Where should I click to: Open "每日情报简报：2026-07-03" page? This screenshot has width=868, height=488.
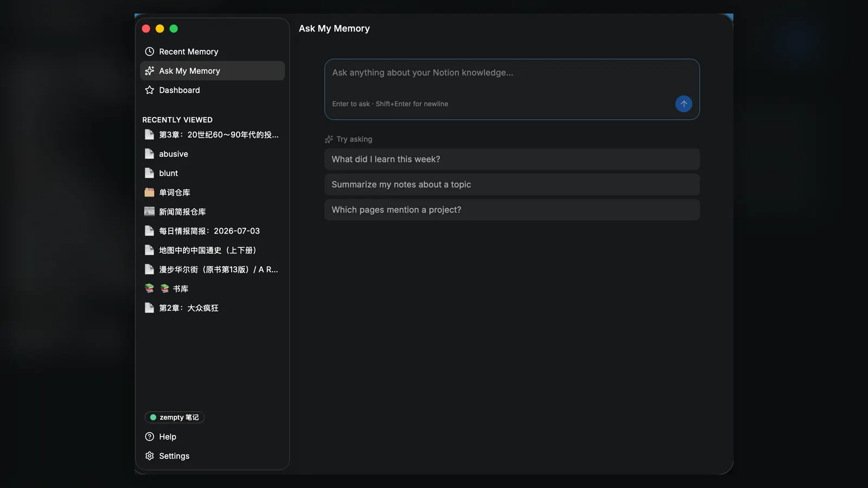(x=212, y=231)
